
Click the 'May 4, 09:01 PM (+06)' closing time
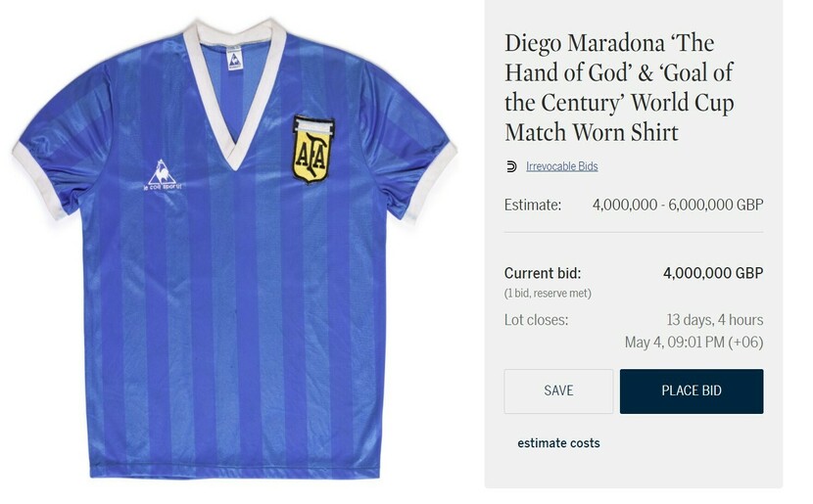(693, 343)
